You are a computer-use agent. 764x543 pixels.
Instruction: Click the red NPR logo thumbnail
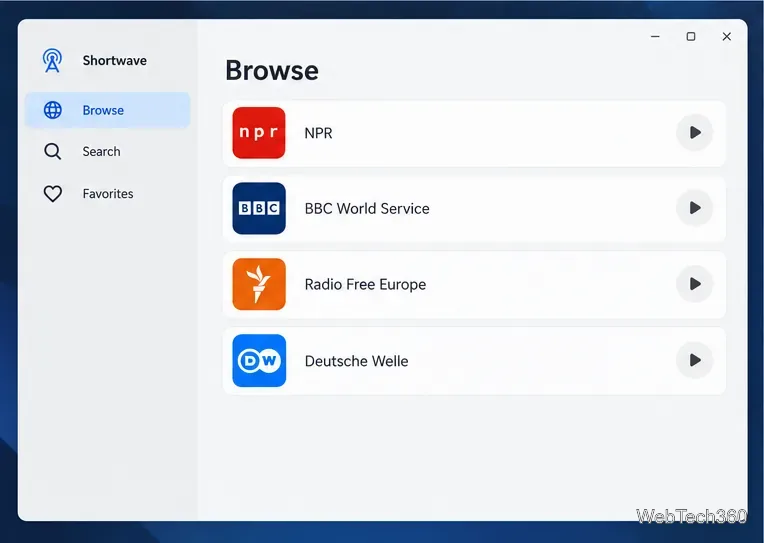[259, 133]
